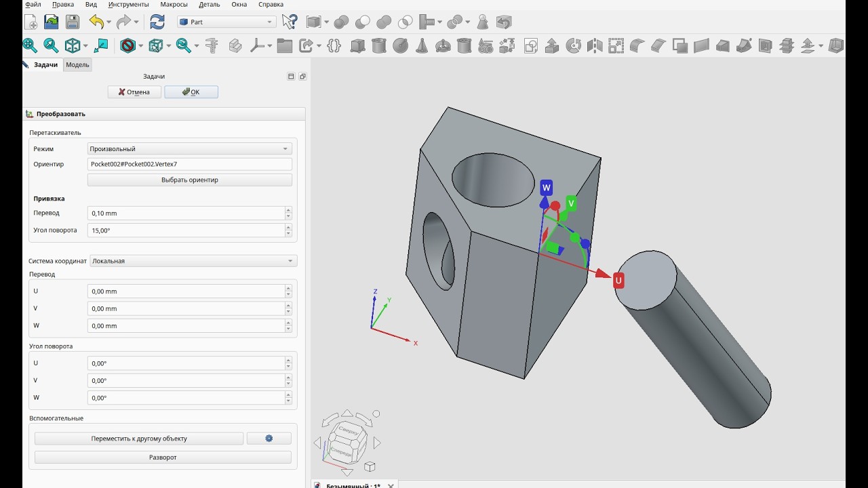
Task: Open the redo history dropdown arrow
Action: pyautogui.click(x=136, y=22)
